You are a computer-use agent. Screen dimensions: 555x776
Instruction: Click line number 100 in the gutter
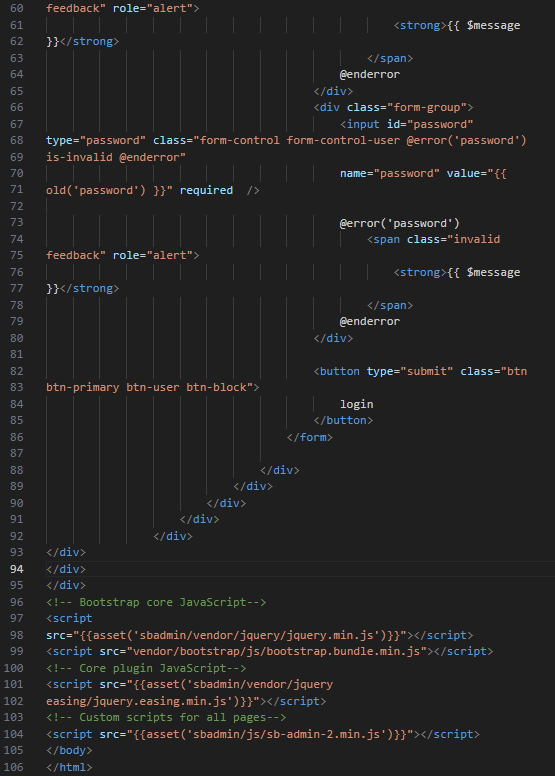point(13,668)
